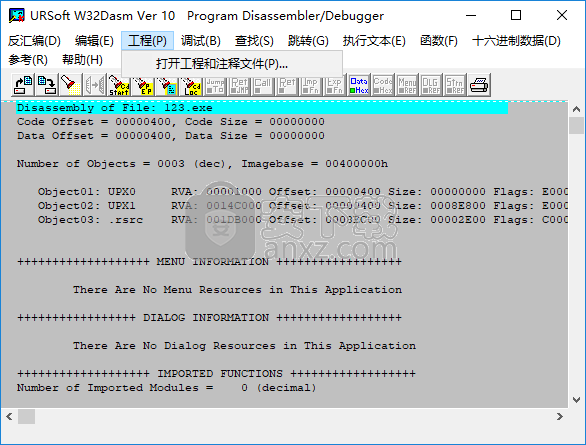
Task: Click the 'Data Offset = 00000400' line
Action: pyautogui.click(x=171, y=136)
